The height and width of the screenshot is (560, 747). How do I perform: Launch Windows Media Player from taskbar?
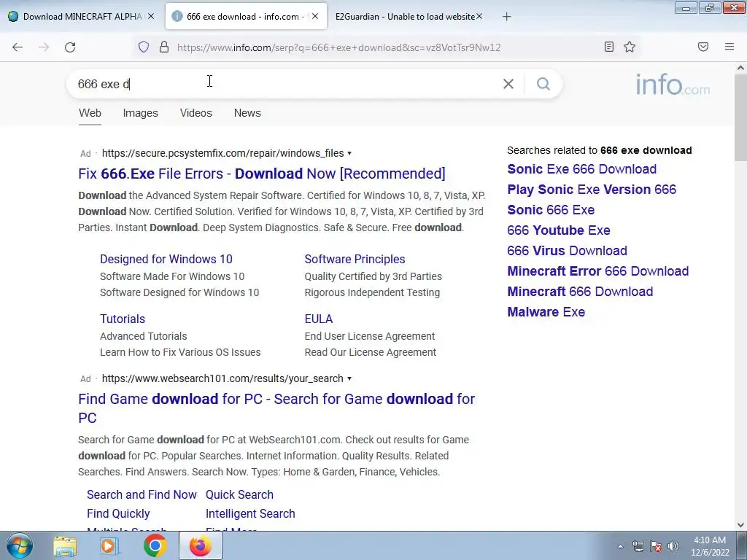[109, 546]
